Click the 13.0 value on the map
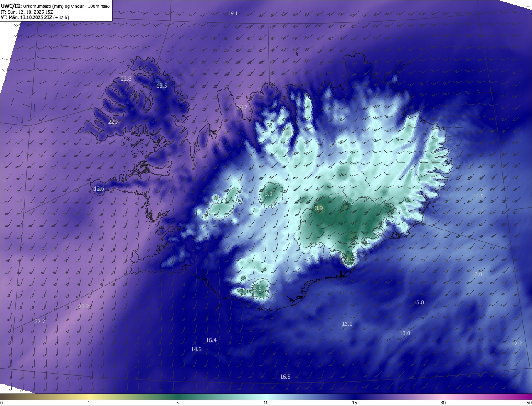Screen dimensions: 532x406 (405, 333)
